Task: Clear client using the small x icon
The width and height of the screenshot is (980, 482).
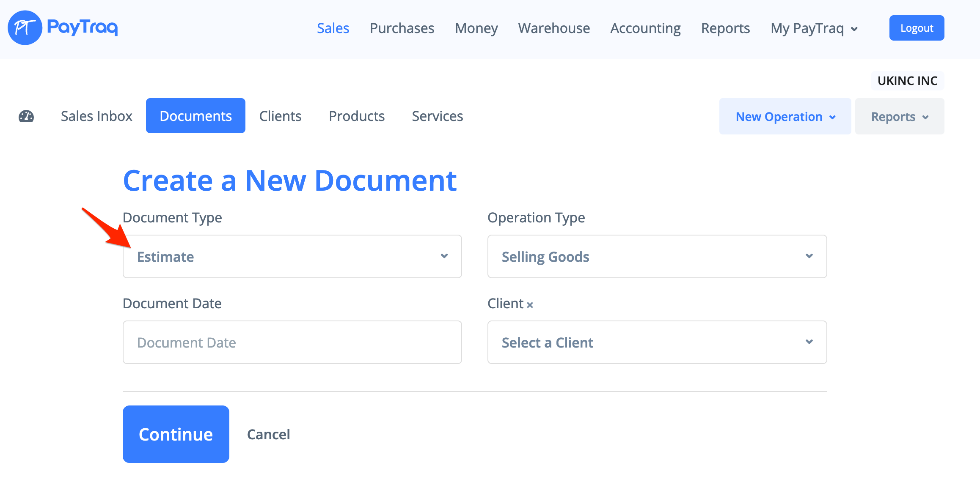Action: 530,305
